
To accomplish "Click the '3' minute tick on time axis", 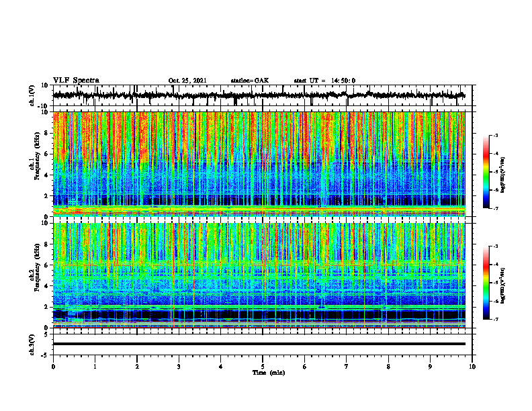I will [x=179, y=367].
